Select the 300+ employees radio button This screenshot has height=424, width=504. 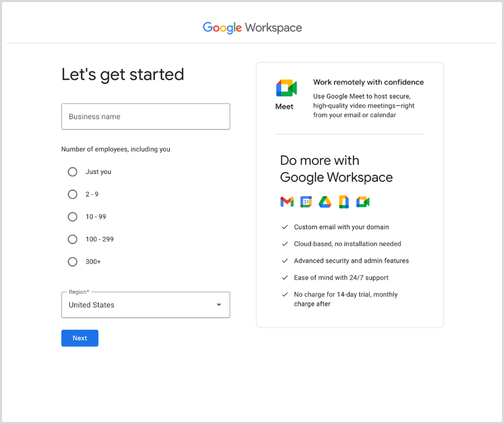pos(73,262)
